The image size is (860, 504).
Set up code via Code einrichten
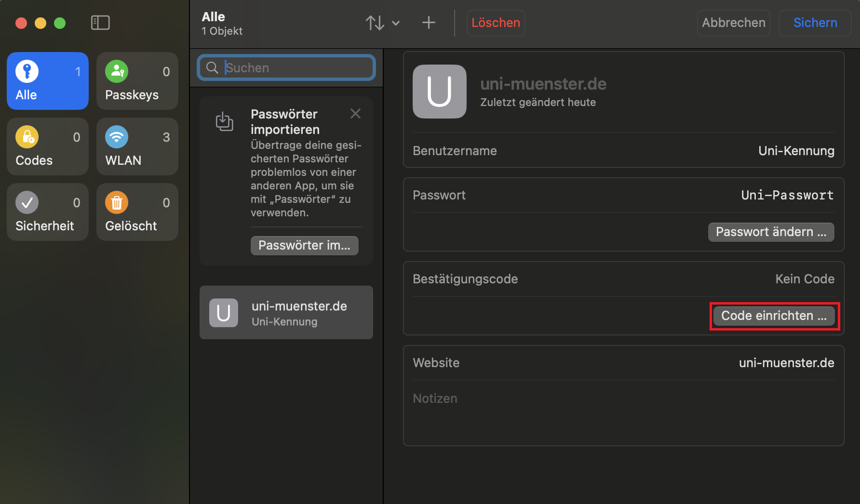[774, 316]
